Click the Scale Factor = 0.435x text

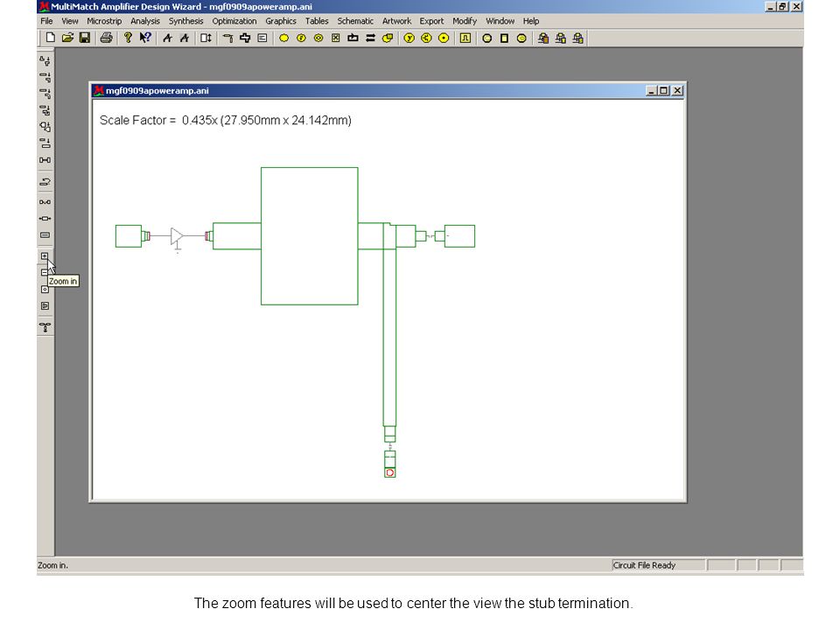coord(158,120)
